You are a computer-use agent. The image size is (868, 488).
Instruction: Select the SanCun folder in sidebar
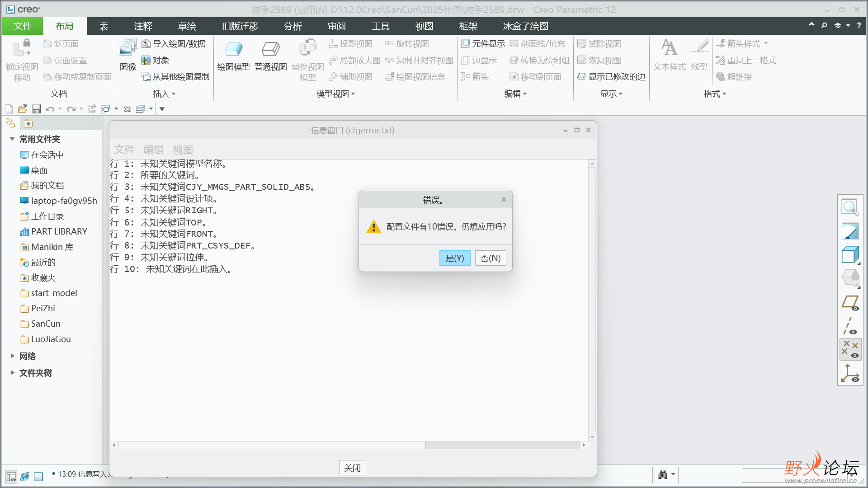[46, 324]
